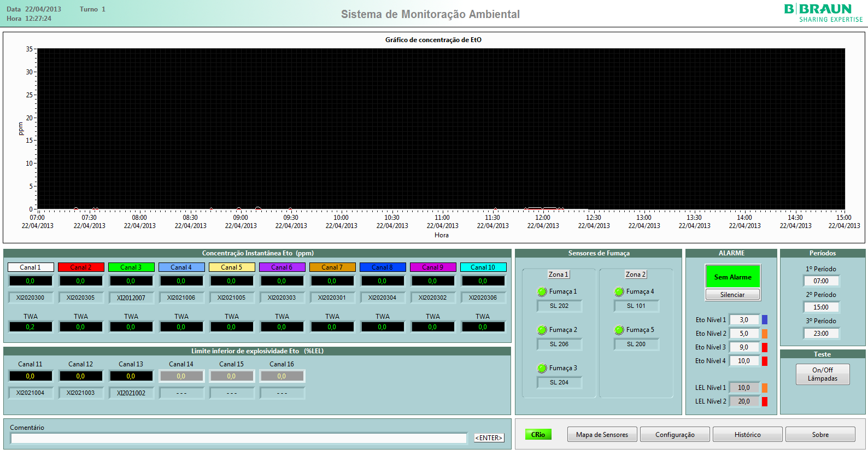Click the LEL Nível 1 value field
Image resolution: width=868 pixels, height=455 pixels.
pos(744,388)
